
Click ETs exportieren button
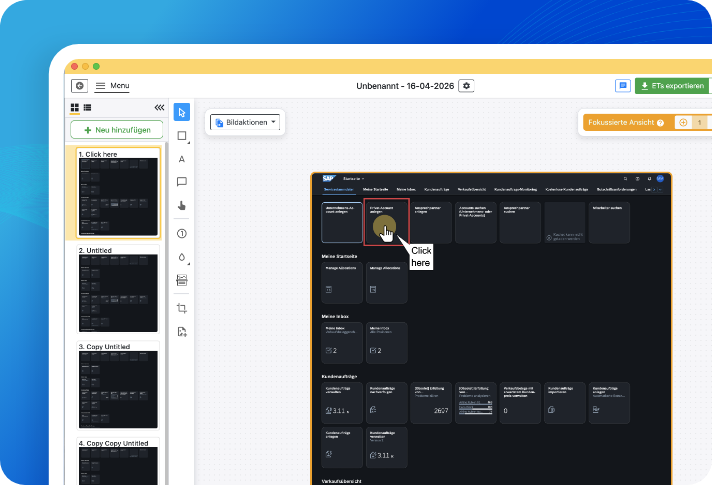(x=672, y=86)
